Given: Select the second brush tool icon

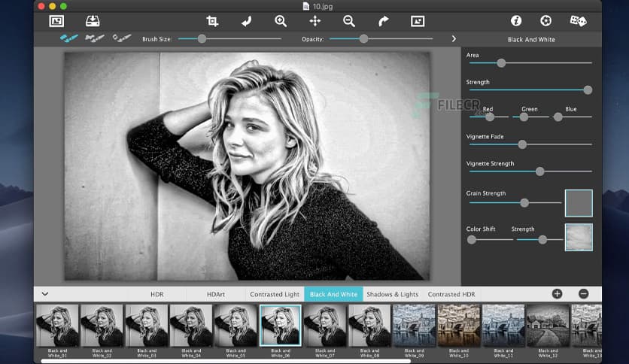Looking at the screenshot, I should 95,38.
